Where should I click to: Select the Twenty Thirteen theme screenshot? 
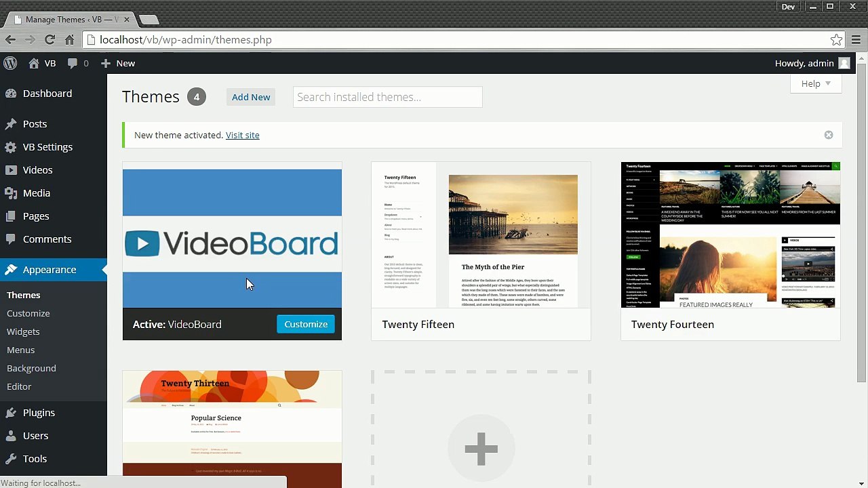tap(232, 429)
